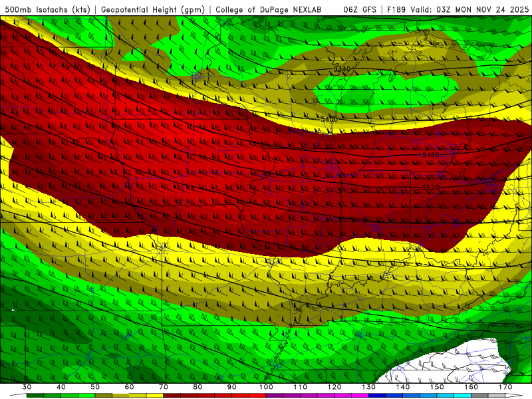Viewport: 532px width, 399px height.
Task: Click the 130 knots legend label
Action: point(368,387)
